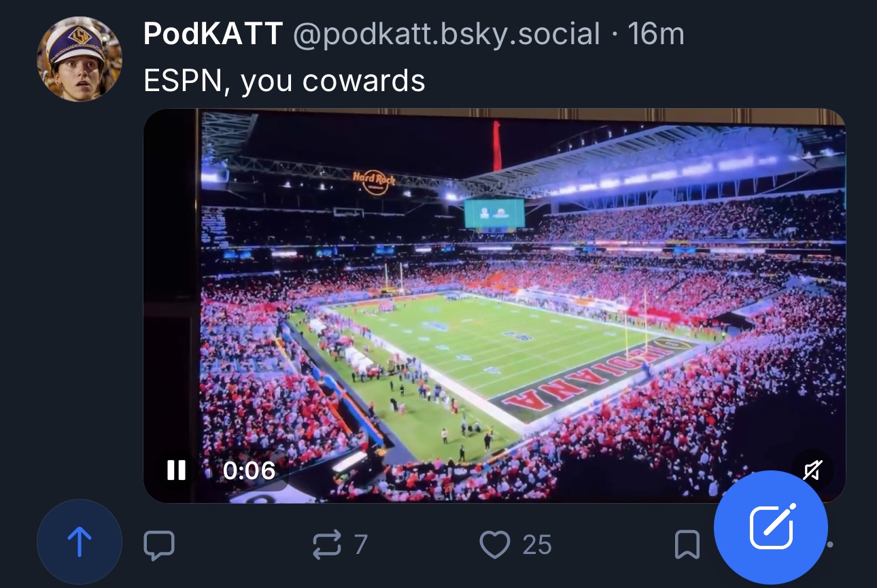Bookmark this post

tap(687, 544)
